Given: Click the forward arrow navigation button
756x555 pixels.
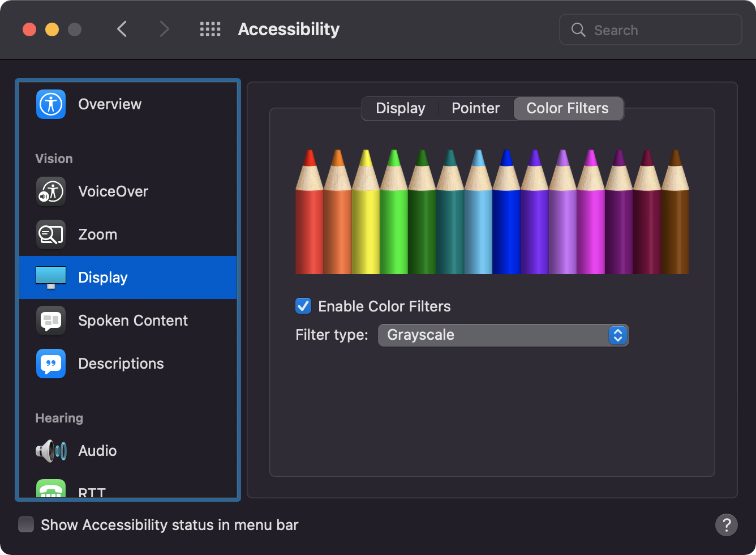Looking at the screenshot, I should tap(164, 29).
